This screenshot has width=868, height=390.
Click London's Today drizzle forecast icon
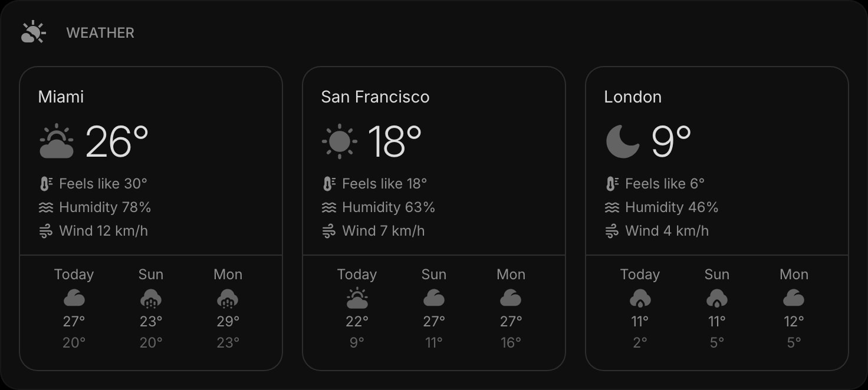(x=640, y=299)
